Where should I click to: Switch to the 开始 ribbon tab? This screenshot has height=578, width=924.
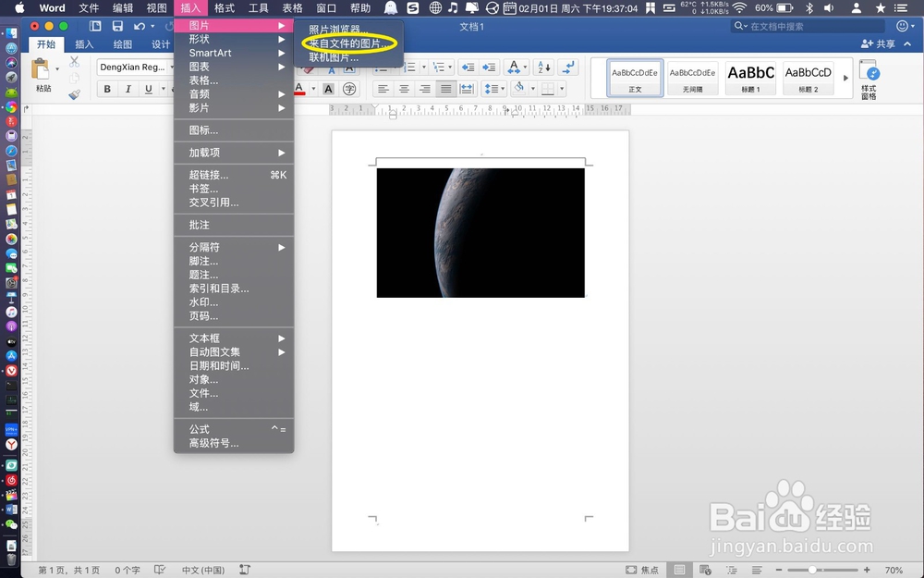[x=46, y=44]
